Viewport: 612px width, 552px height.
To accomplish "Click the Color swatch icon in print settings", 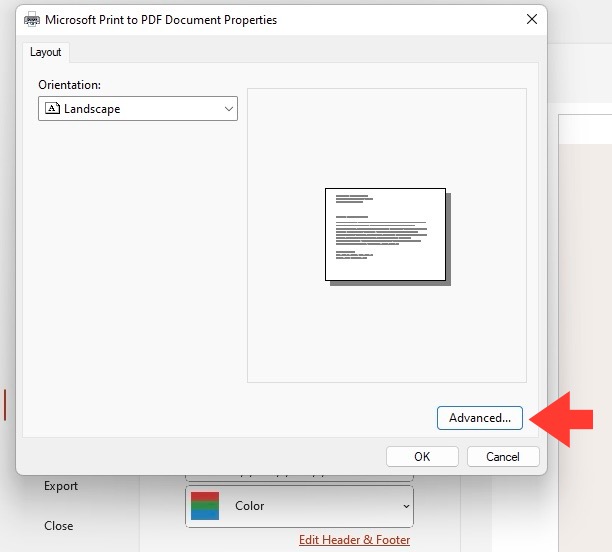I will tap(205, 506).
